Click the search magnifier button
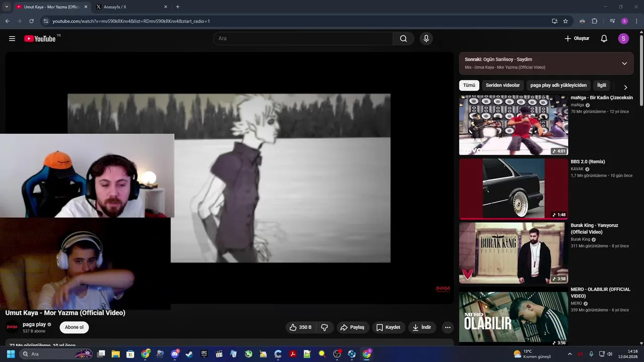 [404, 39]
